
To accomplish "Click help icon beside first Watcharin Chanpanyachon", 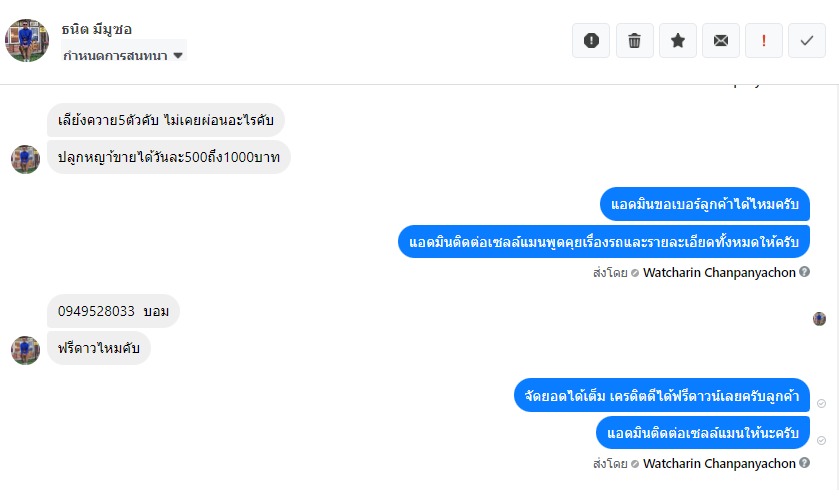I will [x=805, y=272].
